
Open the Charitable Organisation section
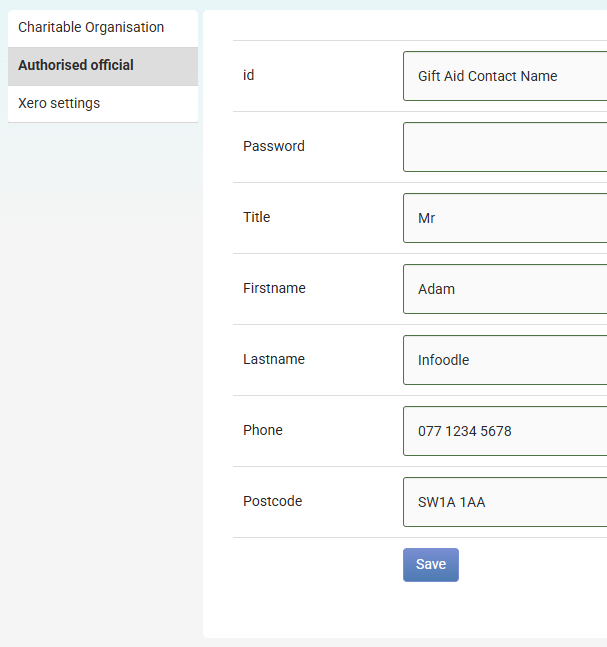103,28
